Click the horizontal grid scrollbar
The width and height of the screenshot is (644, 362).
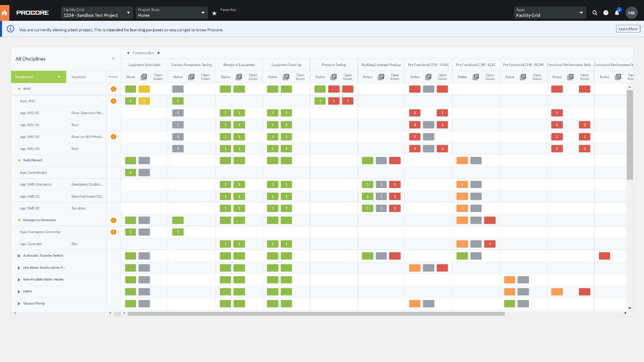coord(316,314)
